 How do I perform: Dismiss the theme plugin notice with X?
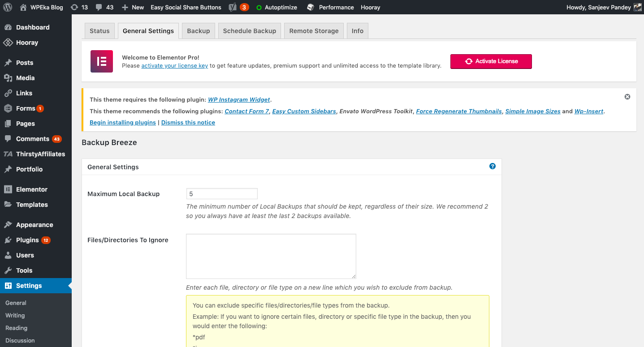tap(627, 97)
